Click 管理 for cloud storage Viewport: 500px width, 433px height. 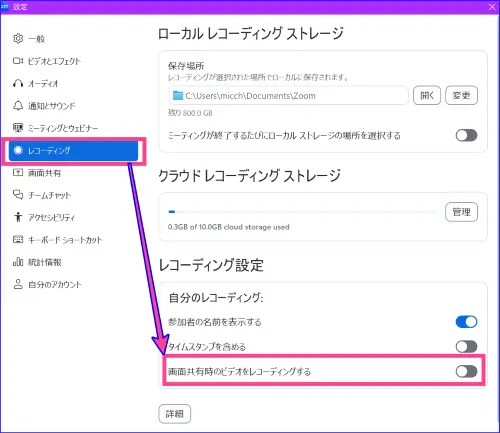(461, 212)
